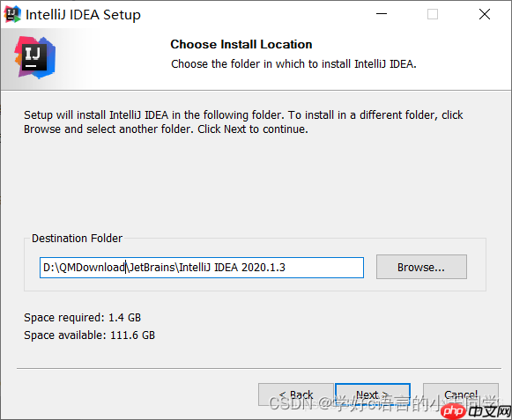
Task: Focus the Destination Folder path field
Action: (202, 268)
